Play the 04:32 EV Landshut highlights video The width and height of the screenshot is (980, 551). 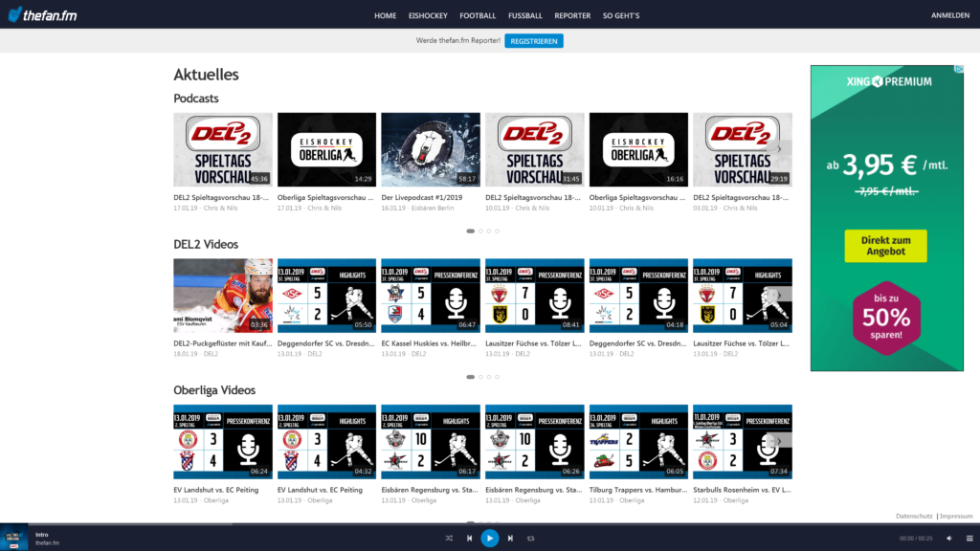coord(327,442)
